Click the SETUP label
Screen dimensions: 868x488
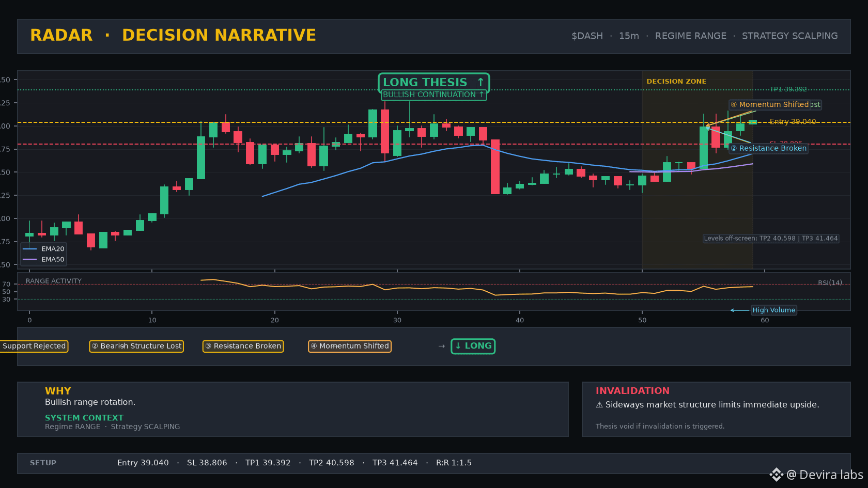(x=43, y=463)
